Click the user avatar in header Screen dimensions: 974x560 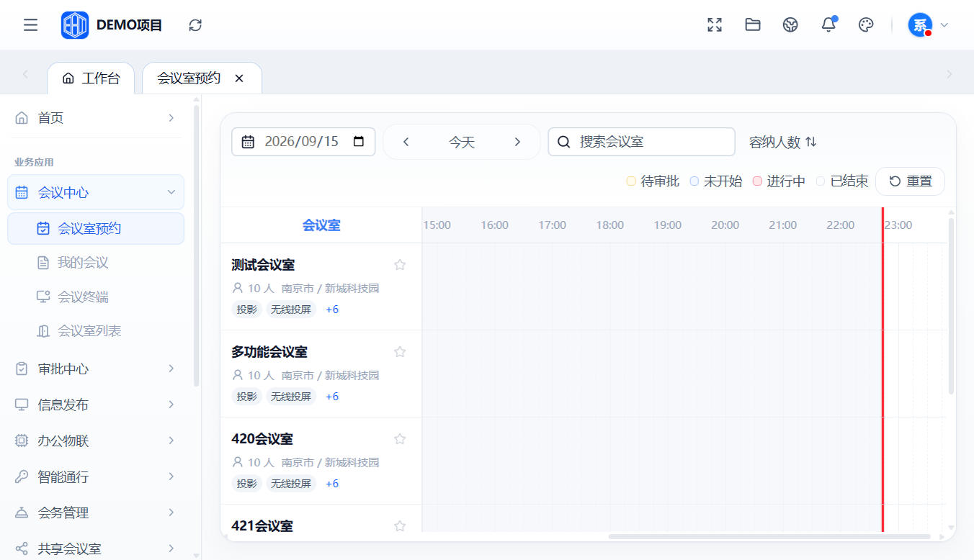(920, 25)
